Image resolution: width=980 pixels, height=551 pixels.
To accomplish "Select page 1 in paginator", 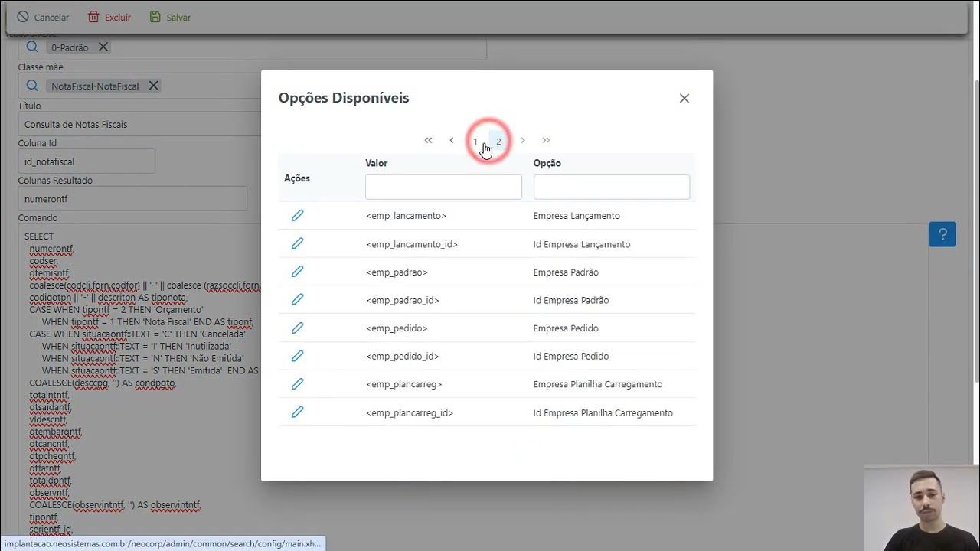I will [x=475, y=141].
